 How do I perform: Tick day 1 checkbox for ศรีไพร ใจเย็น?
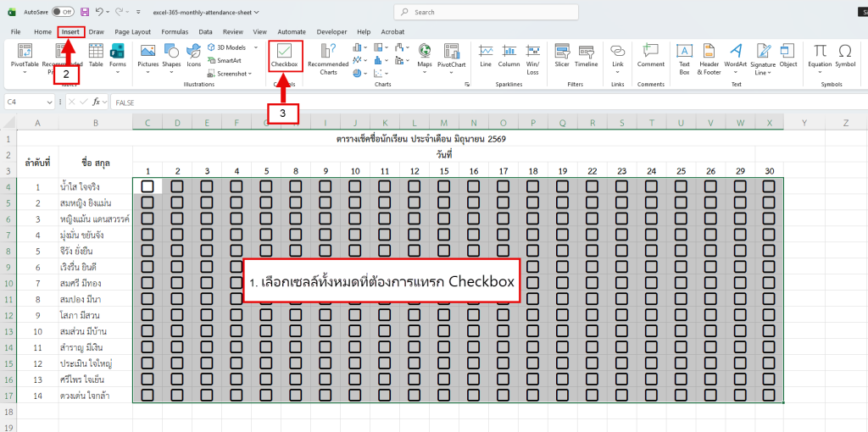click(147, 379)
